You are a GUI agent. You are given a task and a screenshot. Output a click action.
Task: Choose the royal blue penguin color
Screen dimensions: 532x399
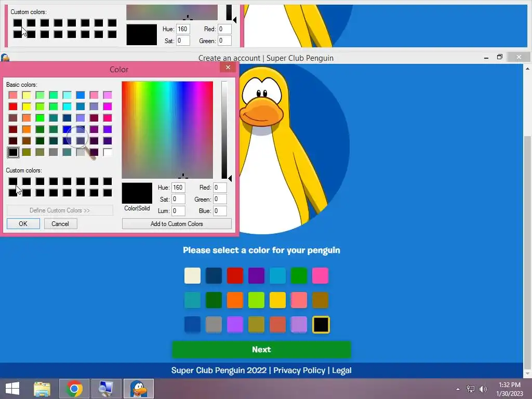[x=192, y=325]
